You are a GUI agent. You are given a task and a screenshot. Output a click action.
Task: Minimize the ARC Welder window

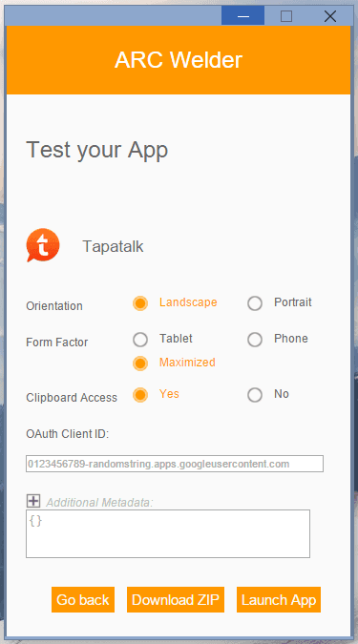click(242, 15)
